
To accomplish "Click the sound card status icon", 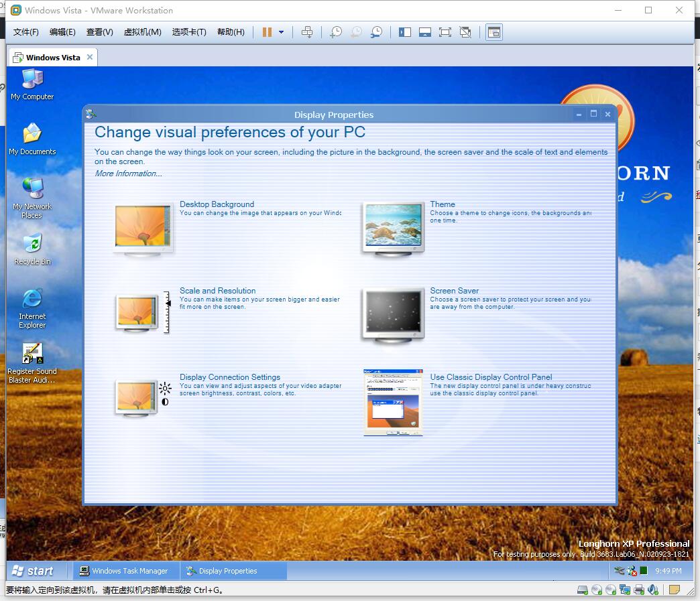I will [652, 590].
